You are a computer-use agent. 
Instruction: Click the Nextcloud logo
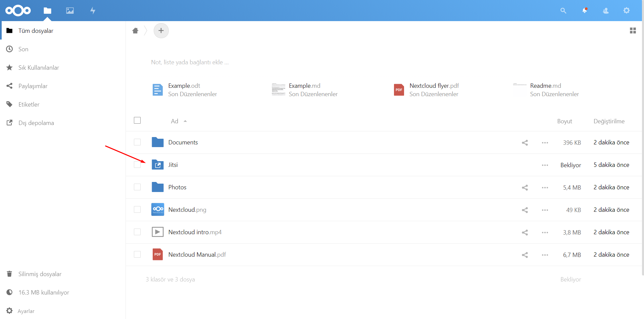pyautogui.click(x=18, y=11)
